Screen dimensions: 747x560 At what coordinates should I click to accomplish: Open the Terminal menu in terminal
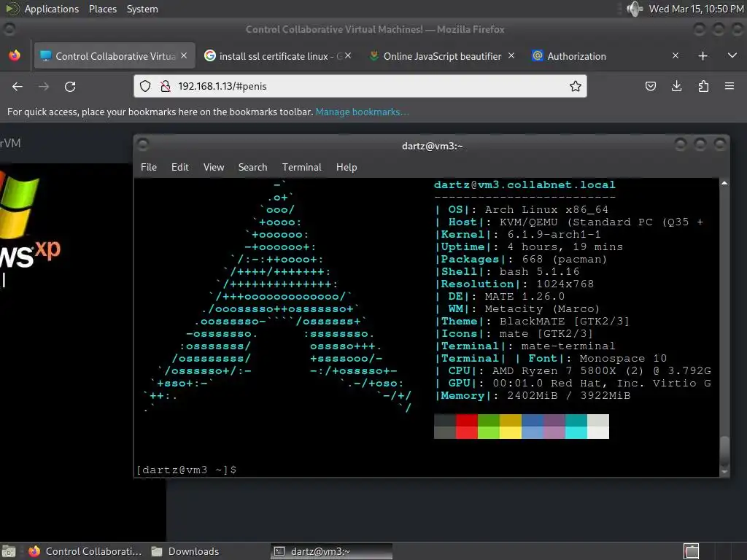pyautogui.click(x=301, y=167)
